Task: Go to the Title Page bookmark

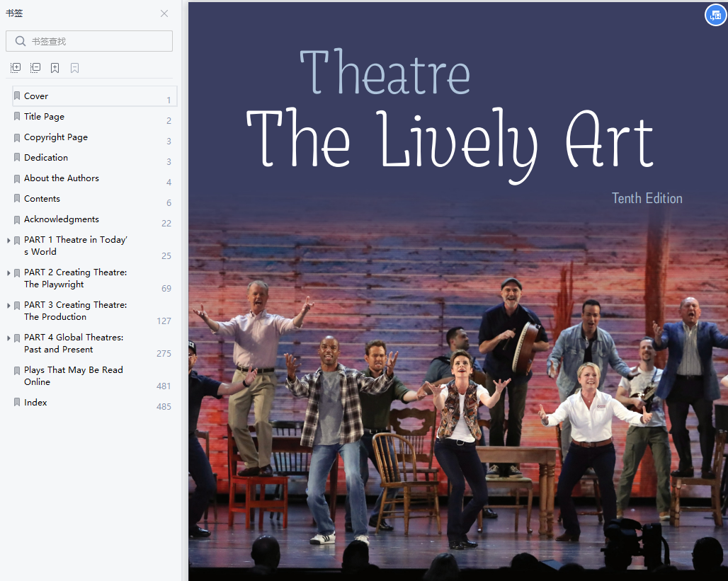Action: [44, 117]
